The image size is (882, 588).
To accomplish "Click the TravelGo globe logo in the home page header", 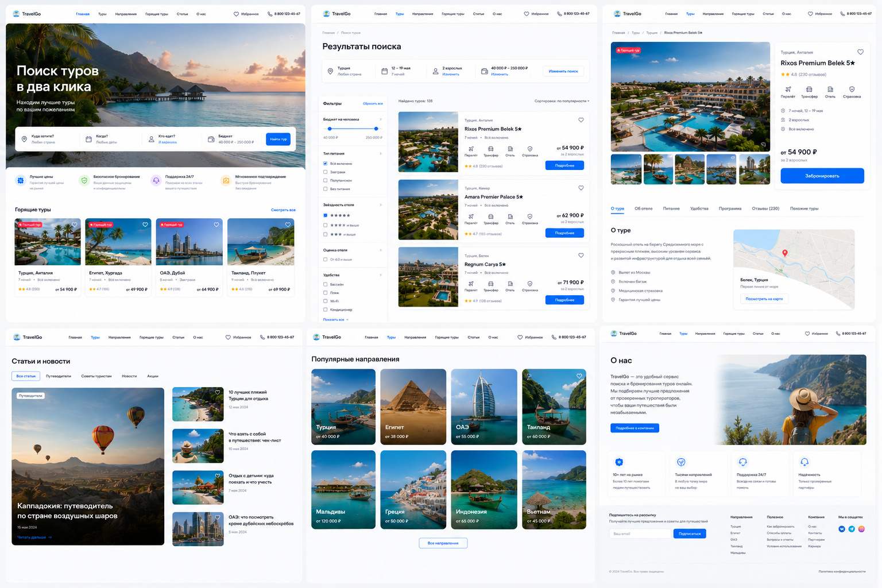I will click(16, 14).
